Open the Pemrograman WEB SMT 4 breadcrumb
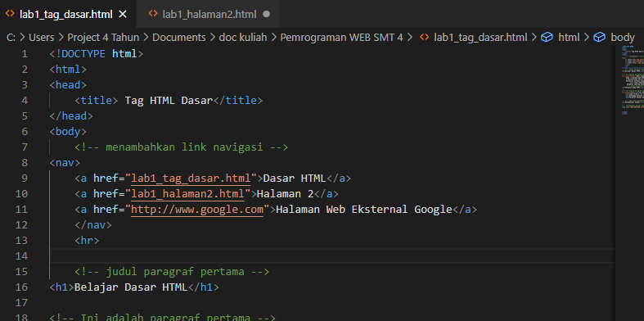Screen dimensions: 644x321 coord(342,38)
